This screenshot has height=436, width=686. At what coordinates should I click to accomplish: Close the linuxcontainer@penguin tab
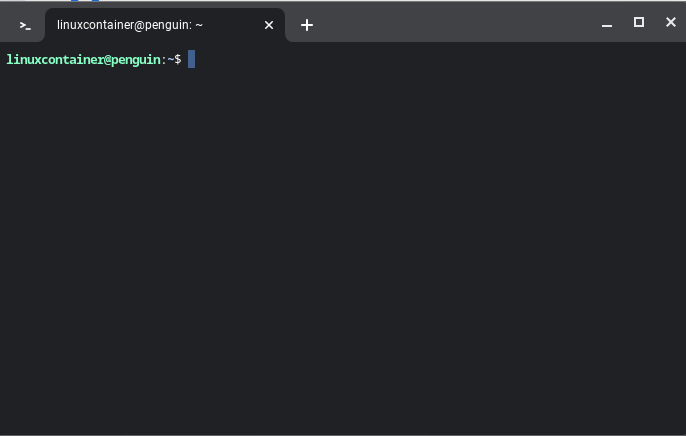point(269,25)
